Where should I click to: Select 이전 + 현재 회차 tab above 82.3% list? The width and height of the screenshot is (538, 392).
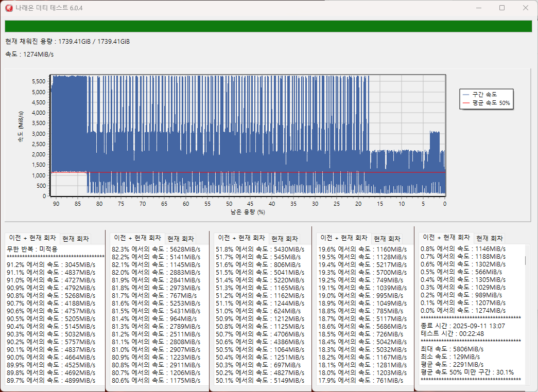137,238
